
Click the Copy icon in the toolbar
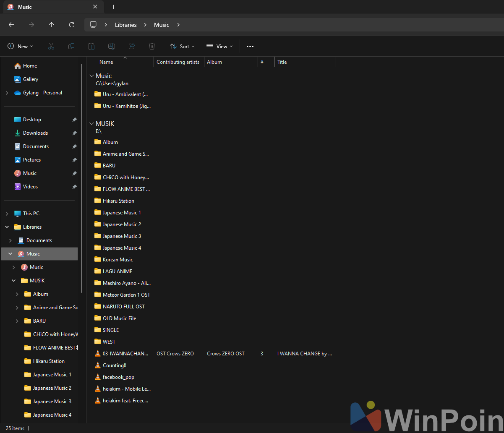point(71,46)
